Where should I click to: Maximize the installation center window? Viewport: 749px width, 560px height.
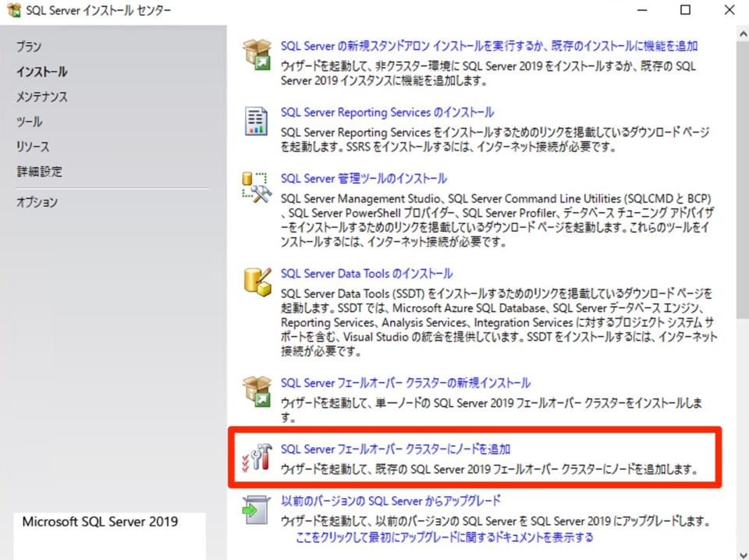coord(686,10)
